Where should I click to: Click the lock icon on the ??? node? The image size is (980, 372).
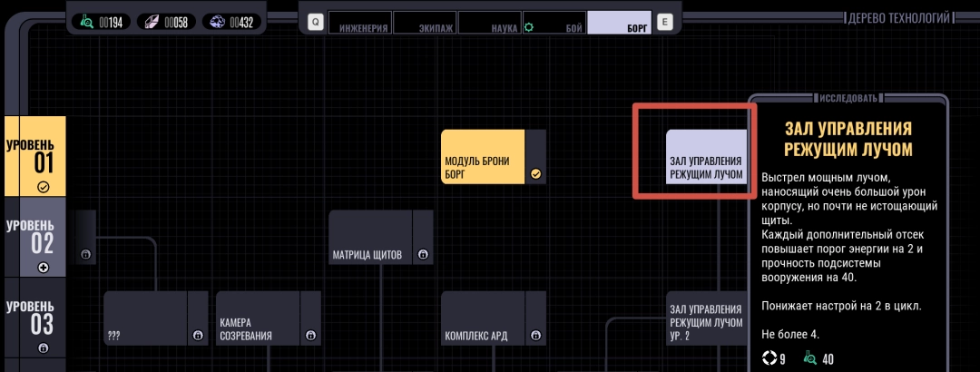(198, 336)
